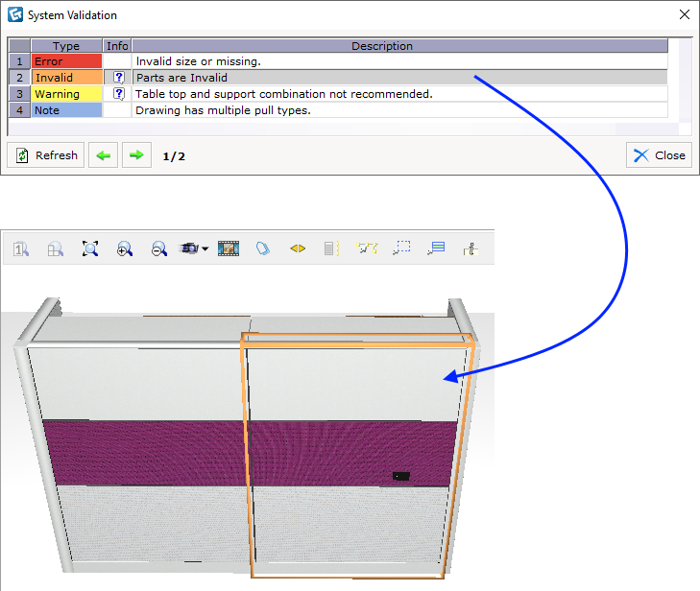Select row number 4 header
The width and height of the screenshot is (700, 591).
19,110
